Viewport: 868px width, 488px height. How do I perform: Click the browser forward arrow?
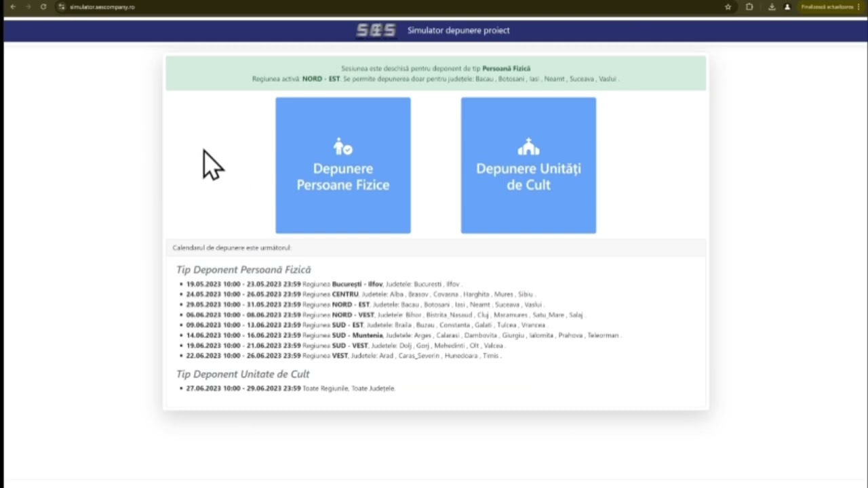coord(28,7)
